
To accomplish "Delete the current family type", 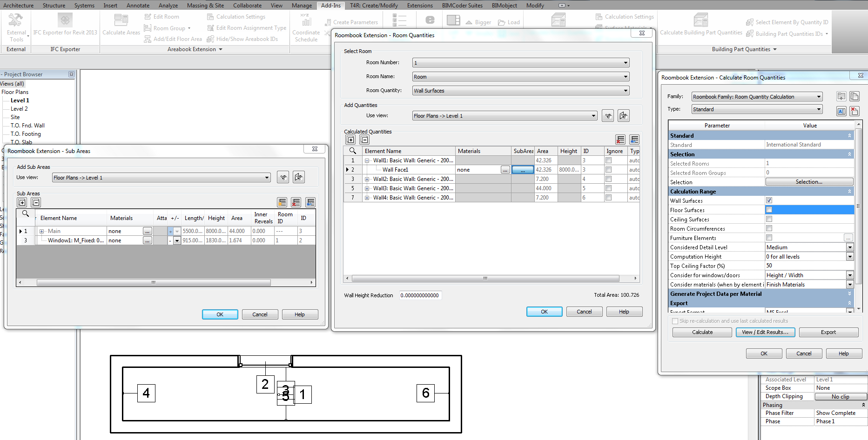I will (x=855, y=111).
